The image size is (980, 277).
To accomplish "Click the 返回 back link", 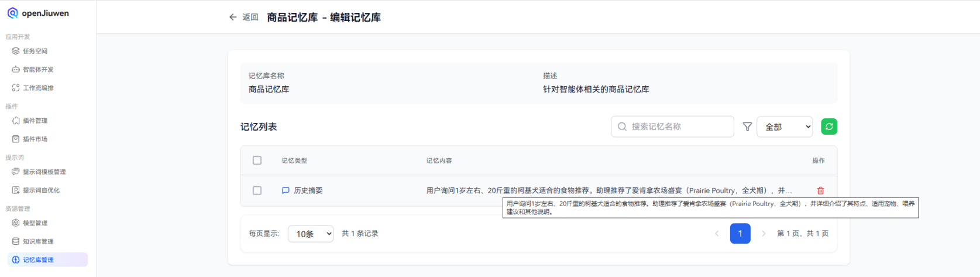I will (x=250, y=18).
